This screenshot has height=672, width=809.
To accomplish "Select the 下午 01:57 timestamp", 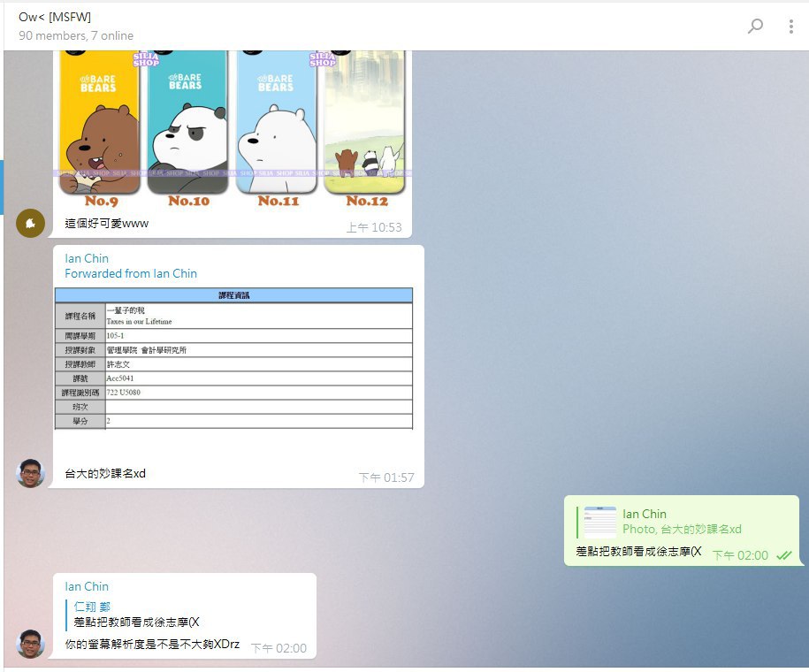I will [386, 477].
